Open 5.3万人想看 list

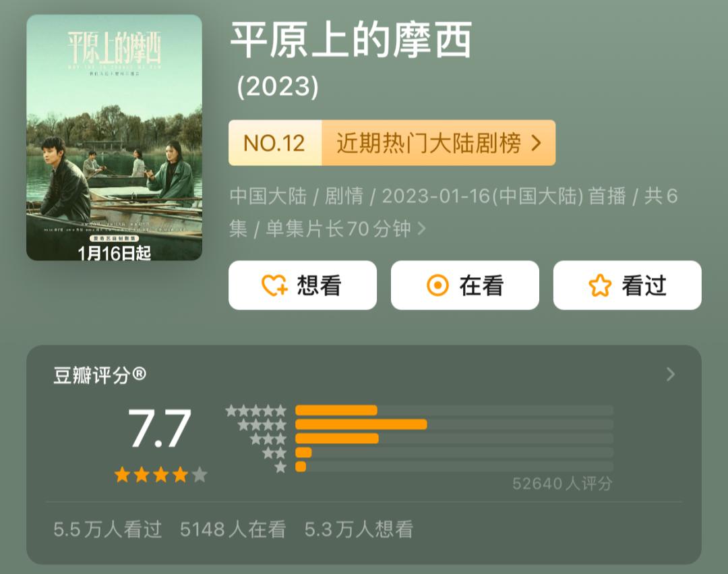tap(359, 529)
